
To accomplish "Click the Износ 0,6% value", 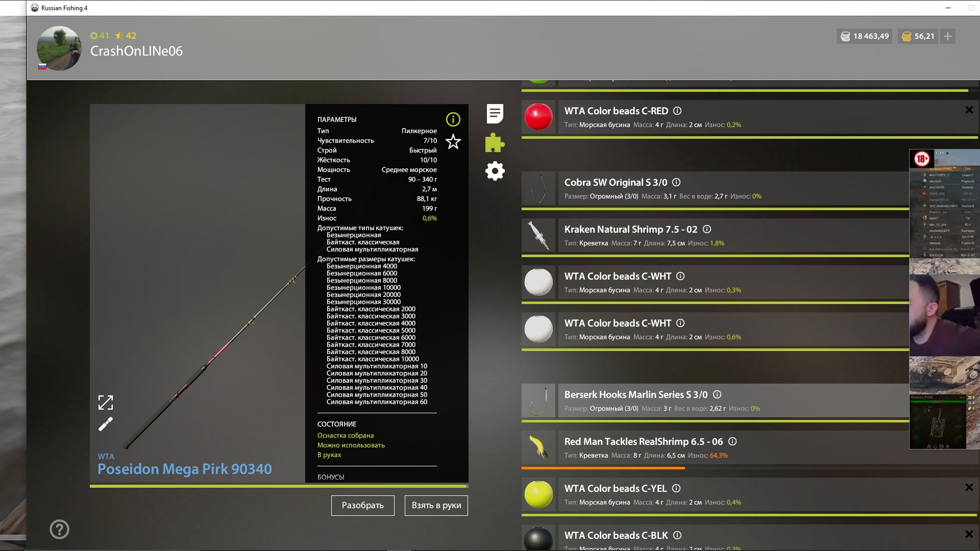I will (429, 218).
